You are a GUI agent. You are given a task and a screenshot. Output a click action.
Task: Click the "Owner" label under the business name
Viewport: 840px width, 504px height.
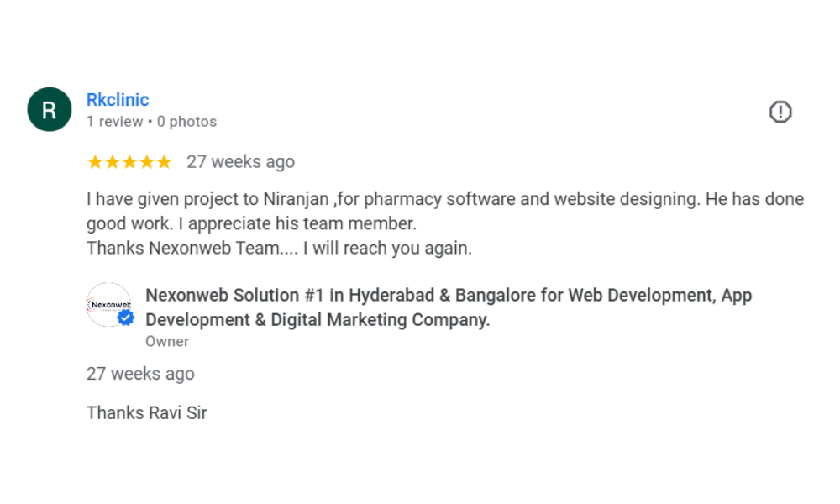167,342
